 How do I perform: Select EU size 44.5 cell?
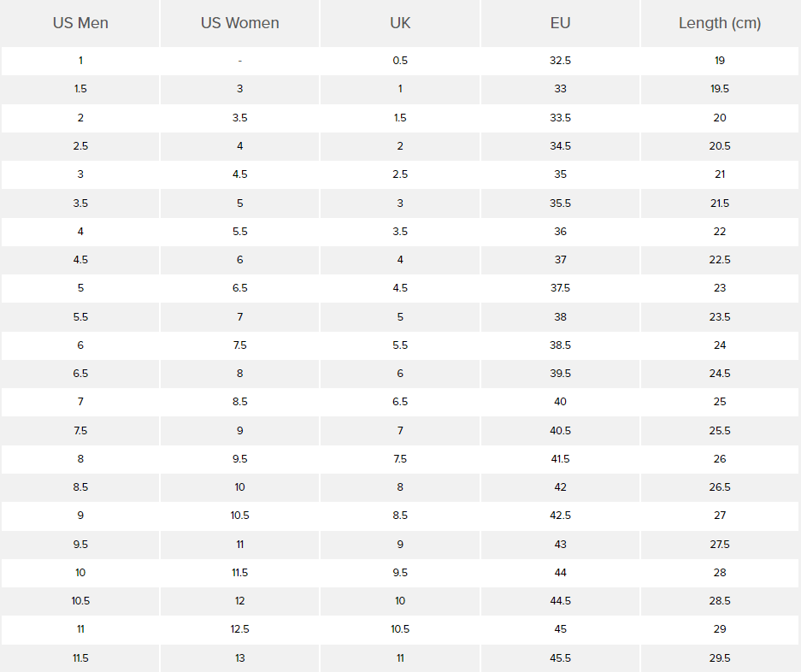pyautogui.click(x=560, y=601)
